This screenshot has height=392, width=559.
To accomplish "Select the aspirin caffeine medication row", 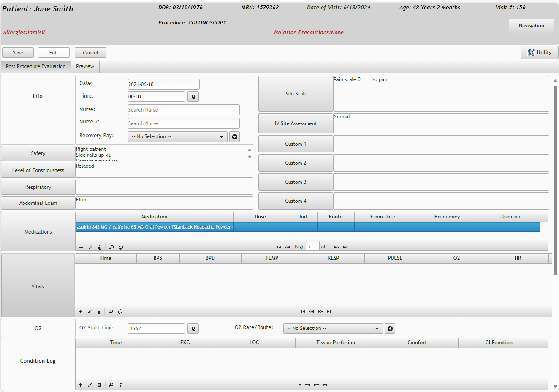I will tap(155, 227).
